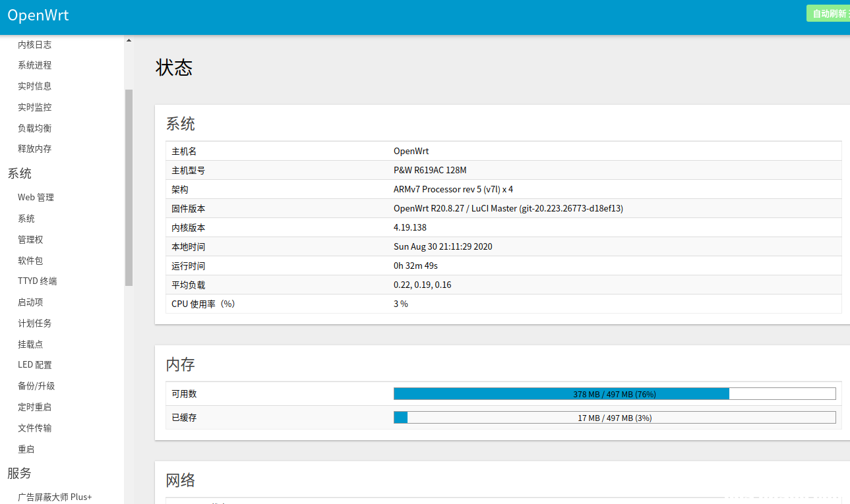This screenshot has width=850, height=504.
Task: Go to LED 配置 page
Action: click(34, 365)
